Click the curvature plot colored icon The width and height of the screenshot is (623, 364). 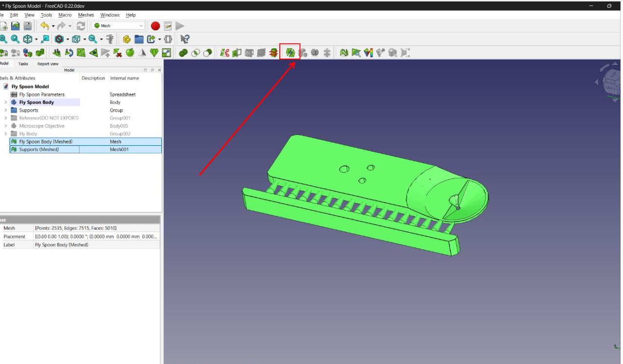[368, 53]
